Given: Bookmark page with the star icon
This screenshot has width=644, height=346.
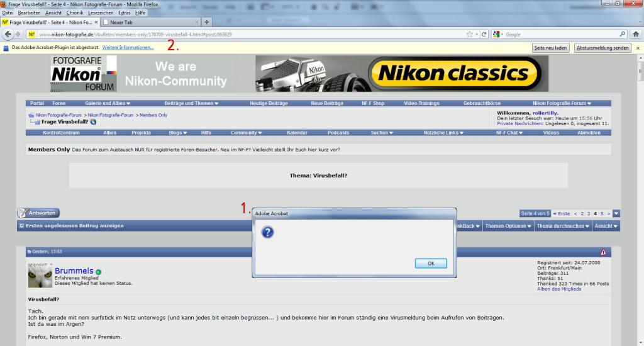Looking at the screenshot, I should tap(469, 35).
